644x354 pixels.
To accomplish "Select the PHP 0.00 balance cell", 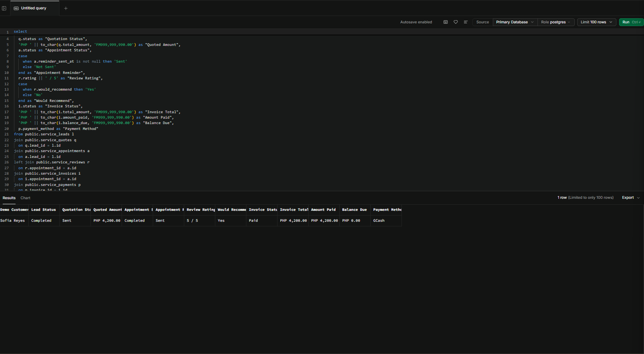I will [x=355, y=221].
